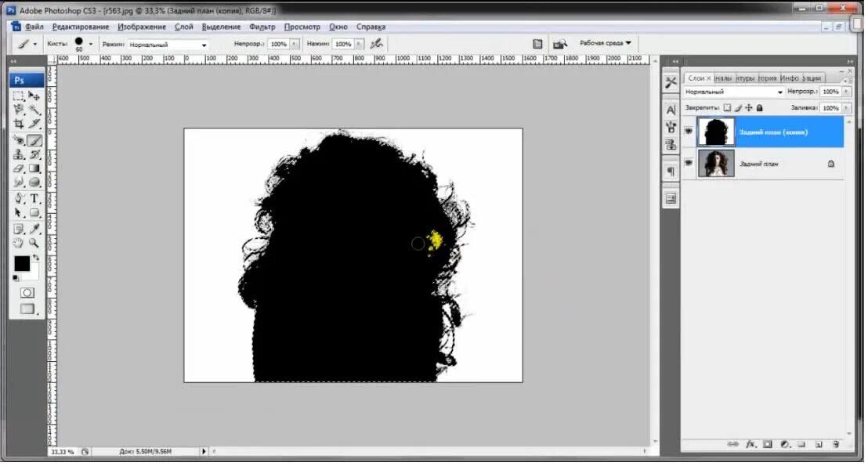The width and height of the screenshot is (868, 466).
Task: Open the 'Выделение' menu
Action: [221, 27]
